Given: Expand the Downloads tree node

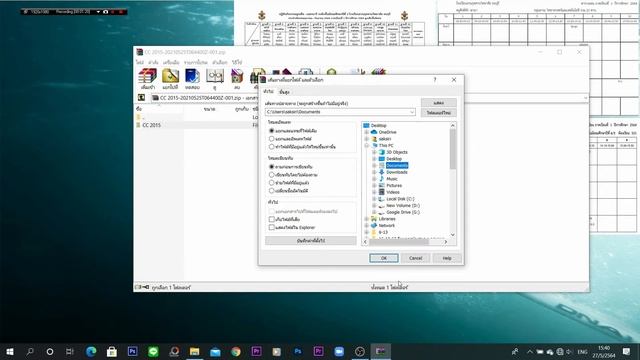Looking at the screenshot, I should [374, 172].
